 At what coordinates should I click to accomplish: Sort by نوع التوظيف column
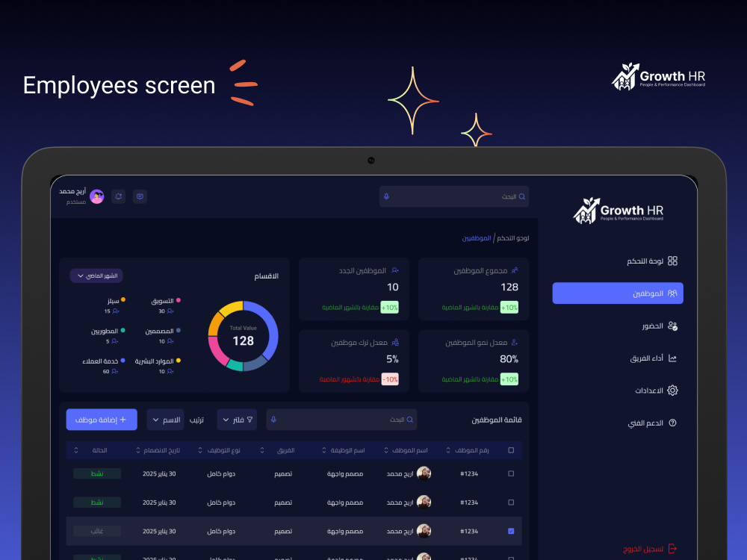click(200, 450)
